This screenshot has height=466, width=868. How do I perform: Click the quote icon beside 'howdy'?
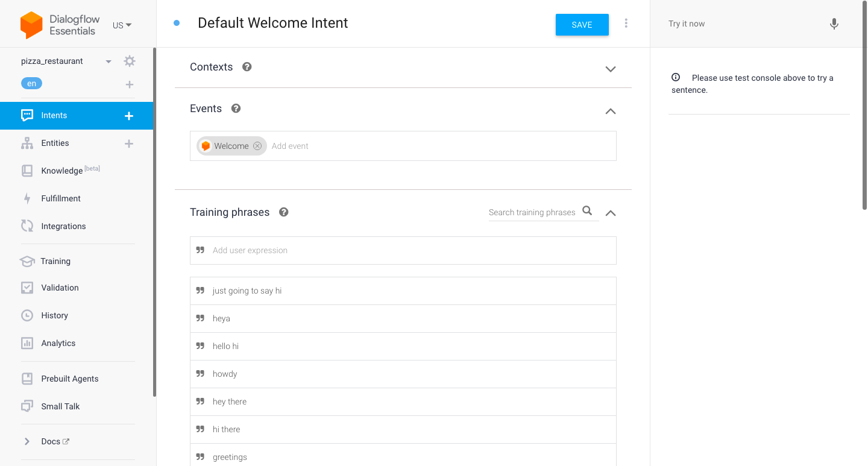point(200,374)
